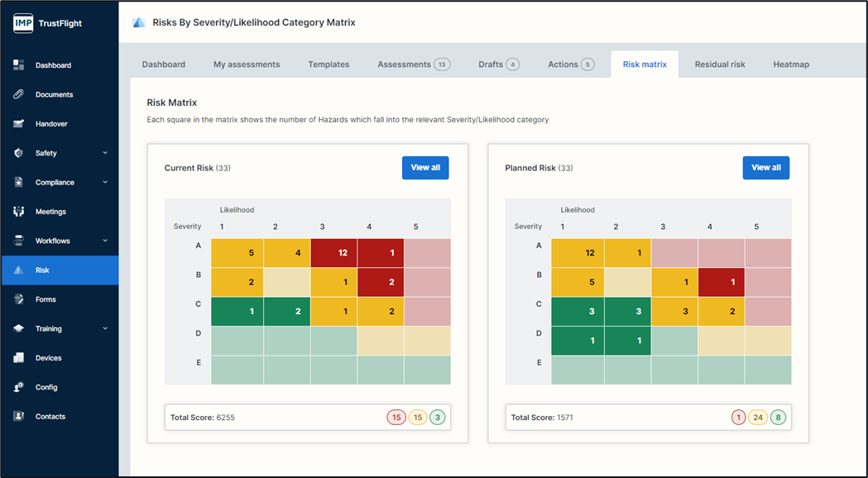Click the Dashboard icon in sidebar
Image resolution: width=868 pixels, height=478 pixels.
click(18, 65)
